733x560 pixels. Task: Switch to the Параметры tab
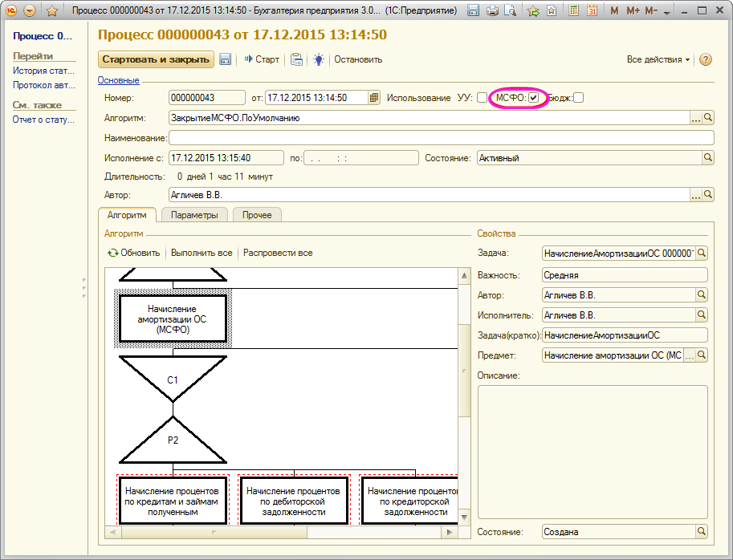(194, 215)
